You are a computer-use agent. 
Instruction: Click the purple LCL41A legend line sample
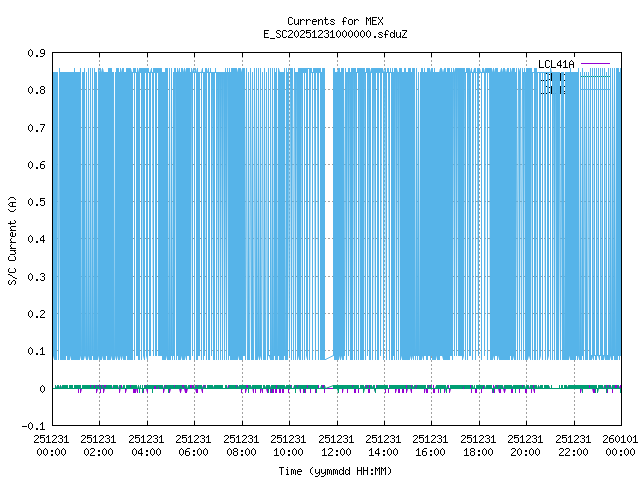[595, 65]
